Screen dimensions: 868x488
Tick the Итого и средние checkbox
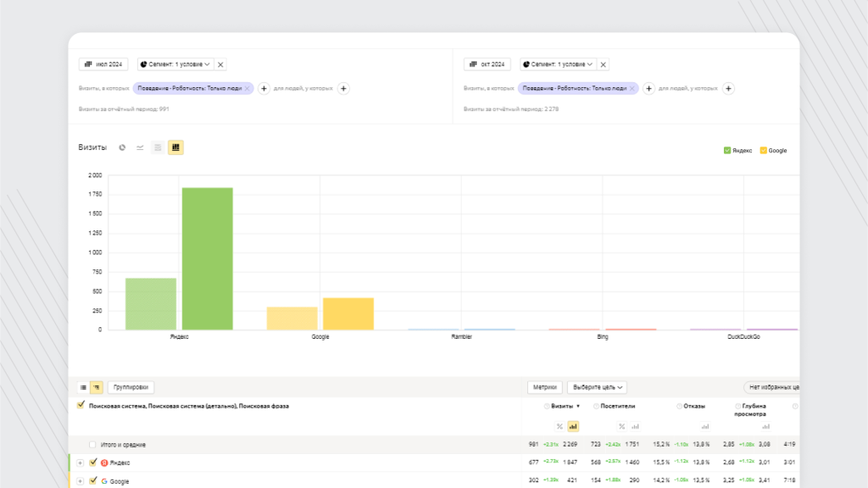click(x=92, y=444)
